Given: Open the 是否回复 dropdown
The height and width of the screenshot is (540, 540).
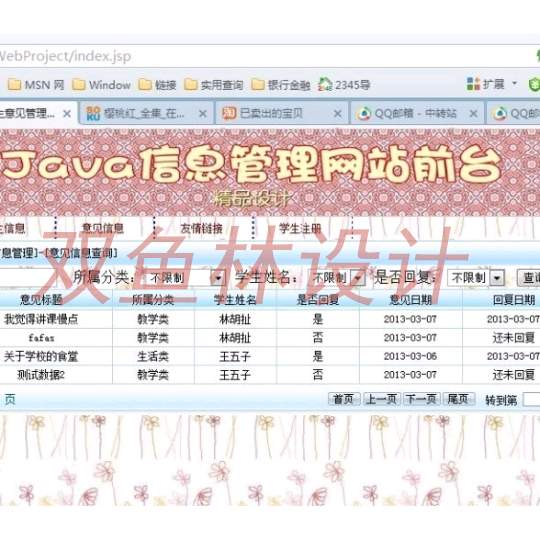Looking at the screenshot, I should [x=476, y=278].
